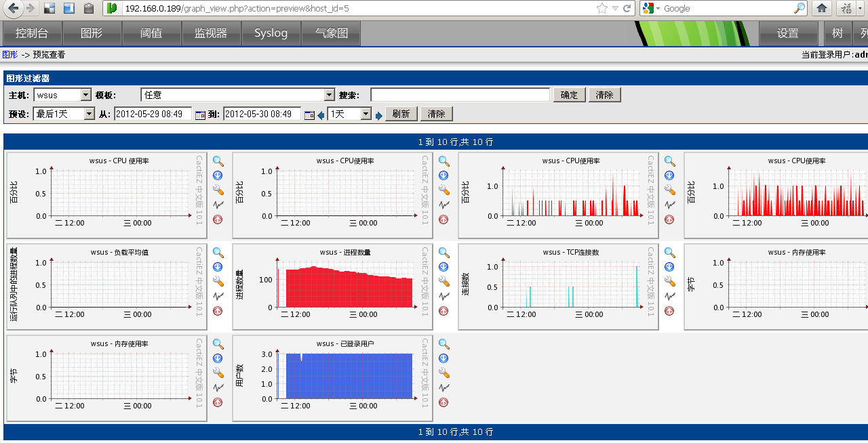Expand the 模板 template dropdown showing 任意
Viewport: 868px width, 443px height.
(330, 95)
